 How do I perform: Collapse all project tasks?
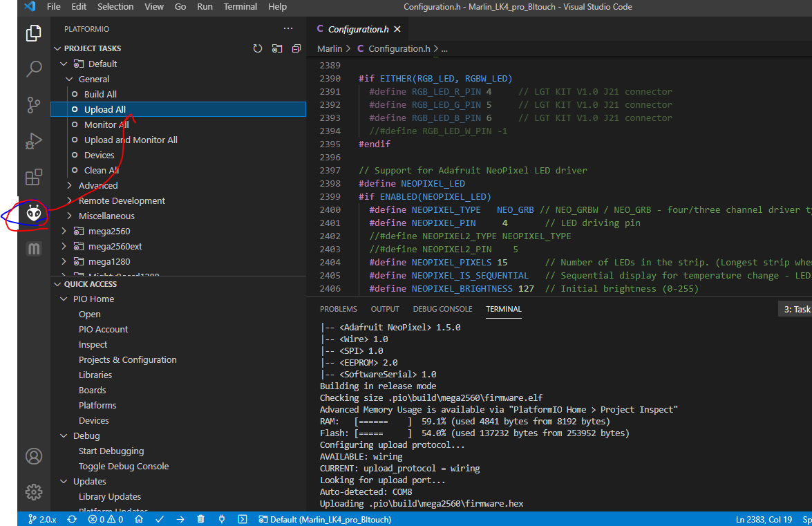point(296,48)
